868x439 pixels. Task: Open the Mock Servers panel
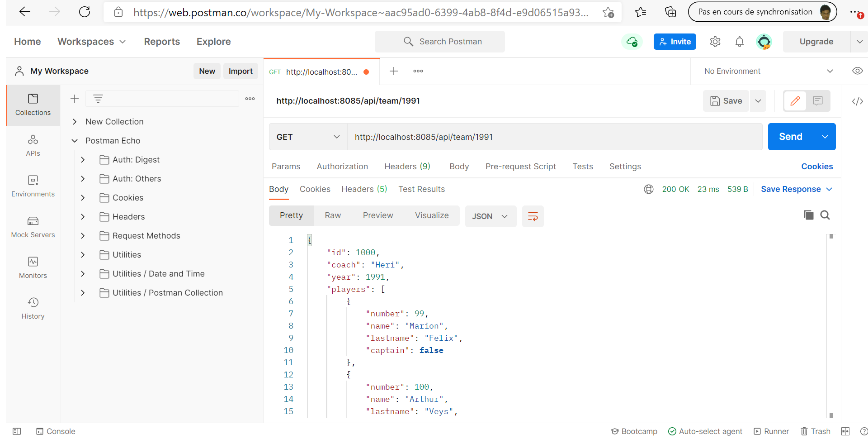click(33, 226)
